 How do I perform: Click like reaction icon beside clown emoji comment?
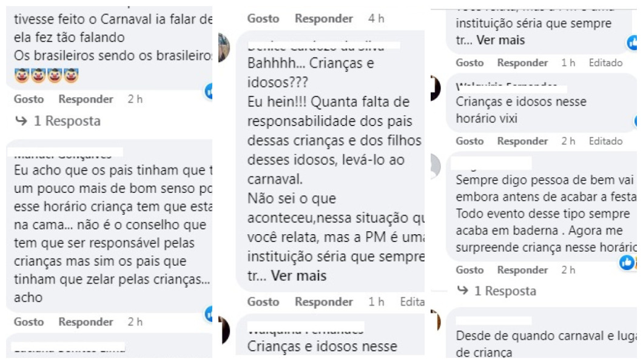coord(209,92)
